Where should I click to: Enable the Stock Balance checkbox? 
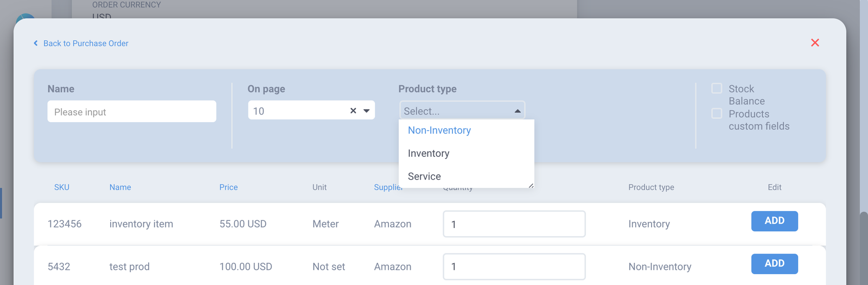(717, 88)
